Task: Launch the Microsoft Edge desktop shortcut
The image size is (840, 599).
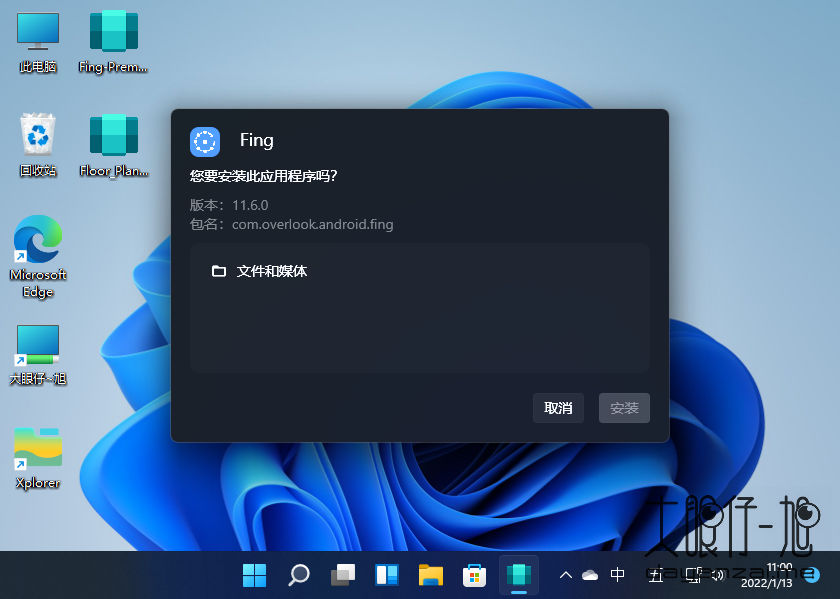Action: tap(38, 257)
